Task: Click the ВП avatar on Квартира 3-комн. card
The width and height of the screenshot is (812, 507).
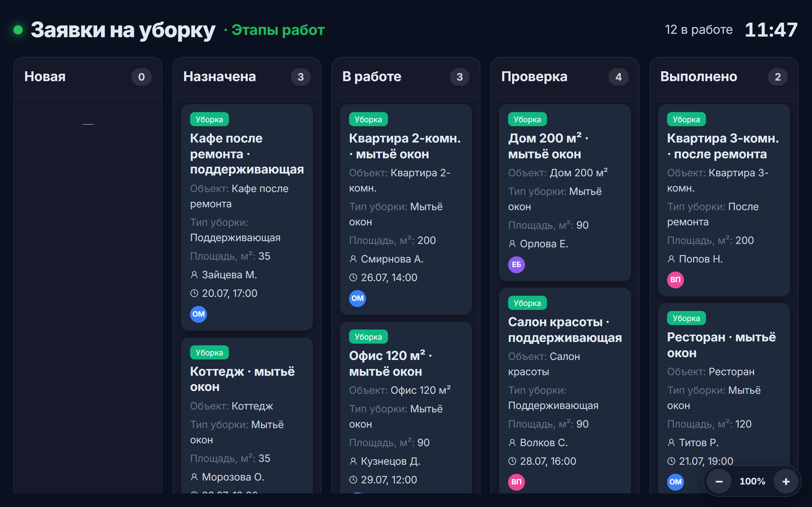Action: click(x=676, y=280)
